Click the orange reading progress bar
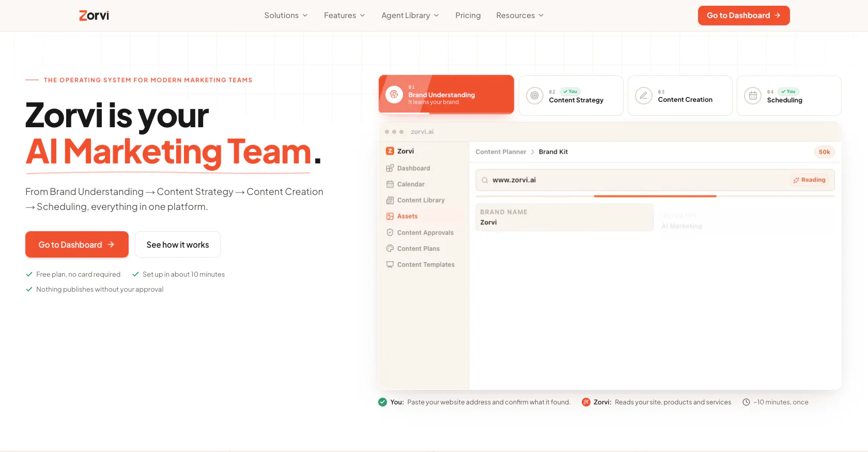The height and width of the screenshot is (452, 868). pos(655,196)
